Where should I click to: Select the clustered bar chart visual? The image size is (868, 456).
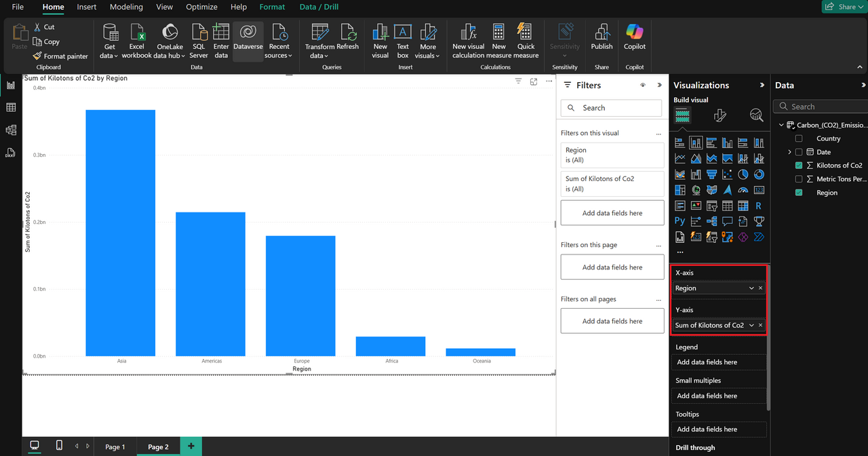coord(711,142)
